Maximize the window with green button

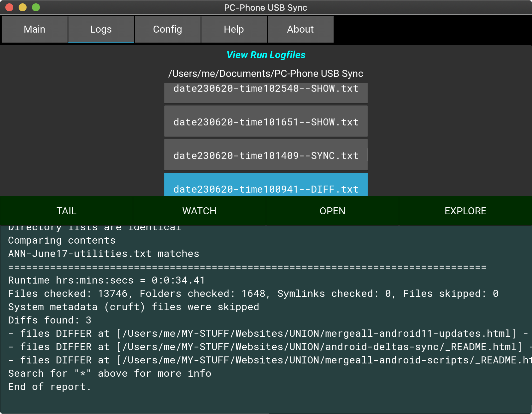point(36,7)
